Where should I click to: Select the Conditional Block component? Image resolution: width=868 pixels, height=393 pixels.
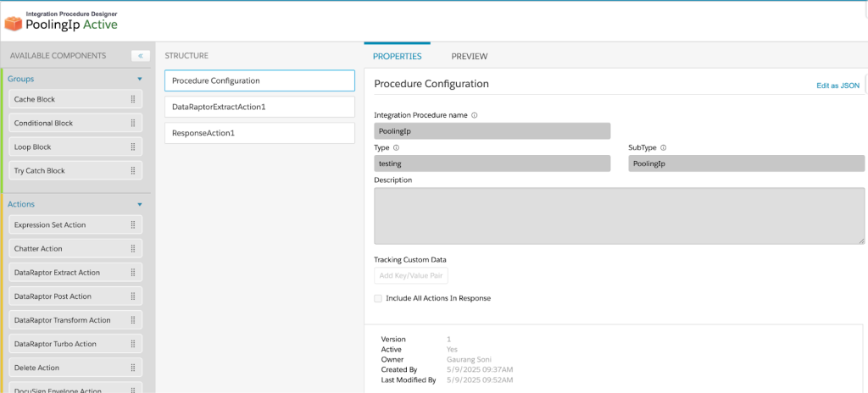pyautogui.click(x=75, y=123)
